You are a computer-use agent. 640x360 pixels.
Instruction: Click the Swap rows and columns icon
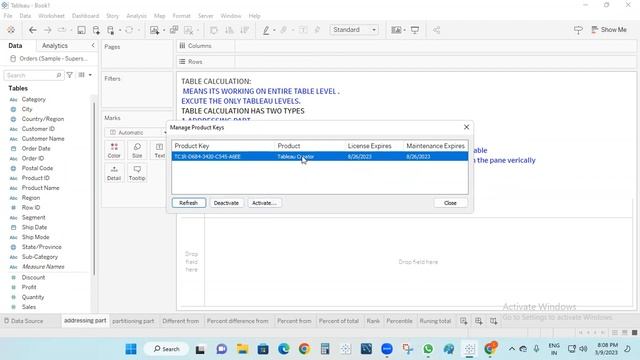click(x=213, y=30)
